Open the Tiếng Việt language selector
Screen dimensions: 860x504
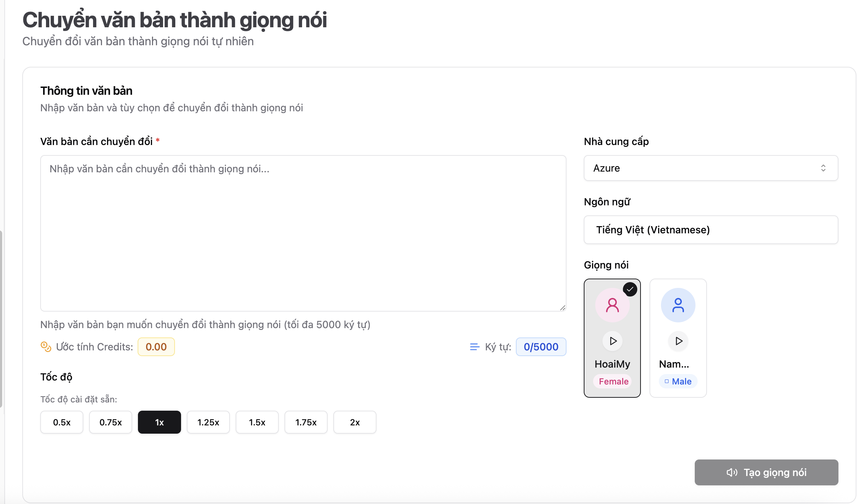(711, 230)
